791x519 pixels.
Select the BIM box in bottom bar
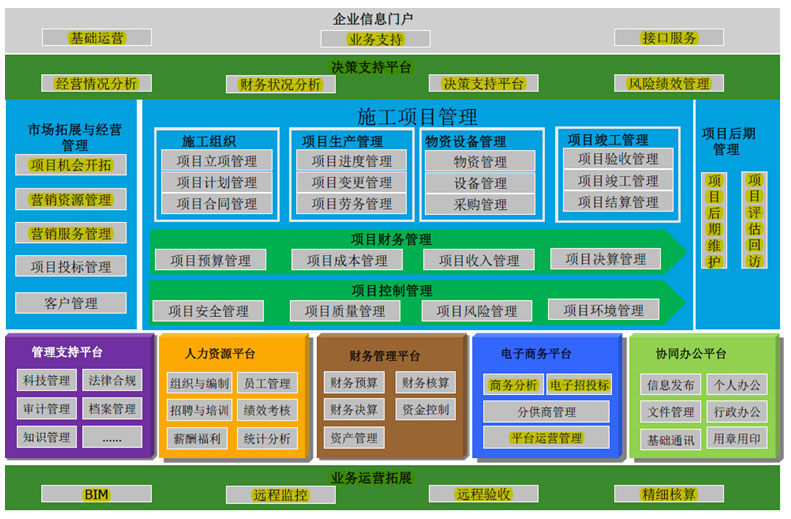(96, 494)
